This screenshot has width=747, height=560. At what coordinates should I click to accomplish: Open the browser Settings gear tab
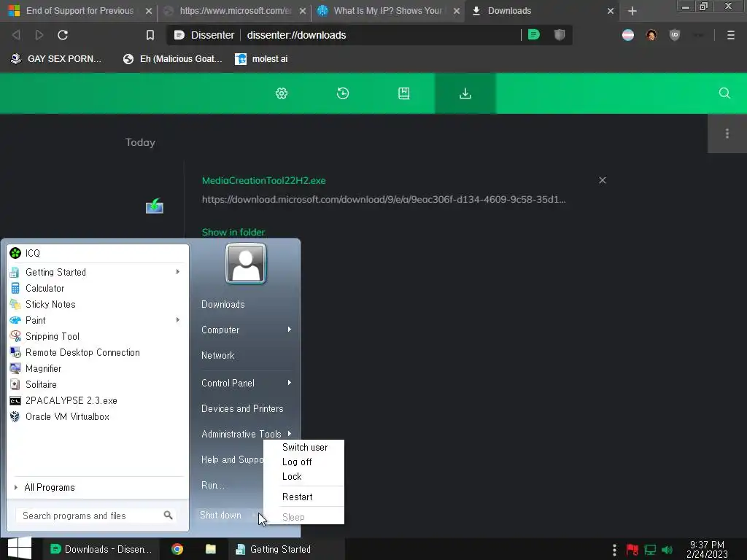(282, 93)
